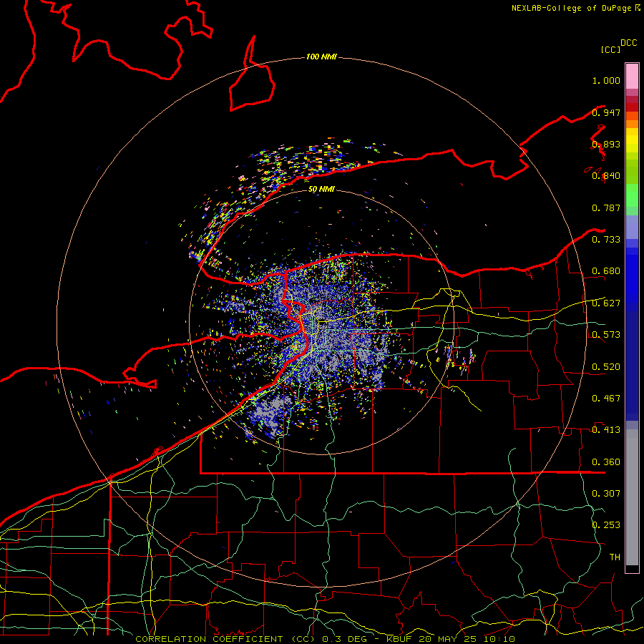This screenshot has width=644, height=644.
Task: Select the 0.573 scale value
Action: tap(606, 335)
